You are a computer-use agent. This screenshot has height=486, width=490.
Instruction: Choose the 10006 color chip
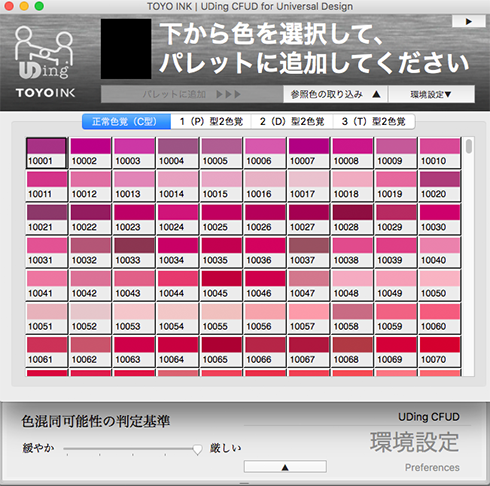pos(265,153)
